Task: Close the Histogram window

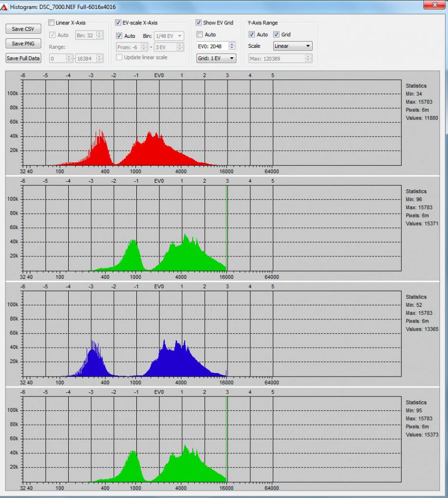Action: pyautogui.click(x=435, y=5)
